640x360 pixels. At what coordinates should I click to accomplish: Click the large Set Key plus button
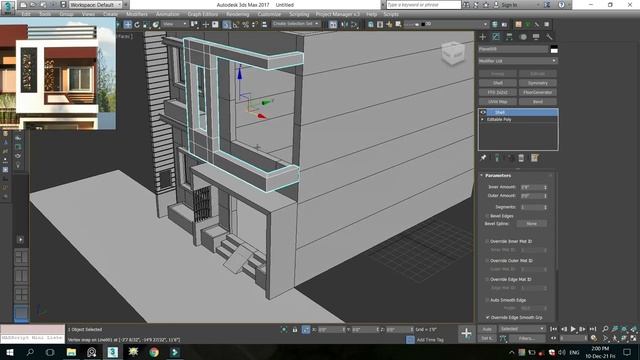tap(466, 333)
